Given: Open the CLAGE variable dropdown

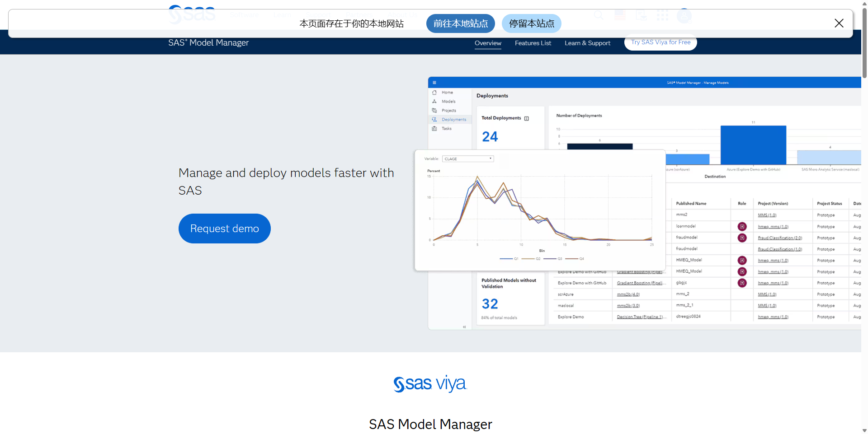Looking at the screenshot, I should (x=468, y=159).
